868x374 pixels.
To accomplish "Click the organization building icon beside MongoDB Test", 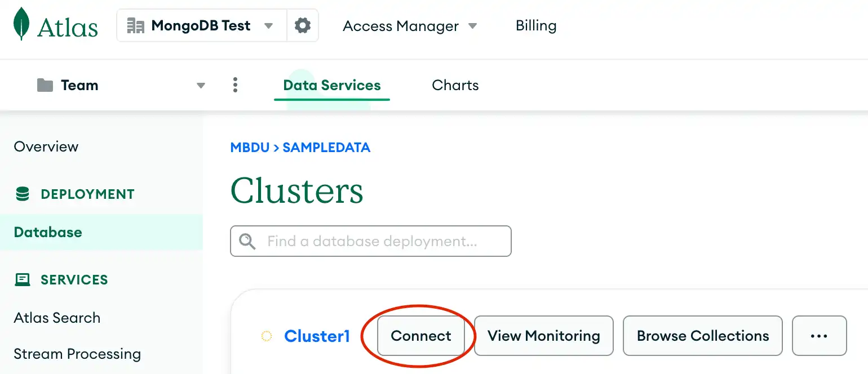I will pos(135,25).
